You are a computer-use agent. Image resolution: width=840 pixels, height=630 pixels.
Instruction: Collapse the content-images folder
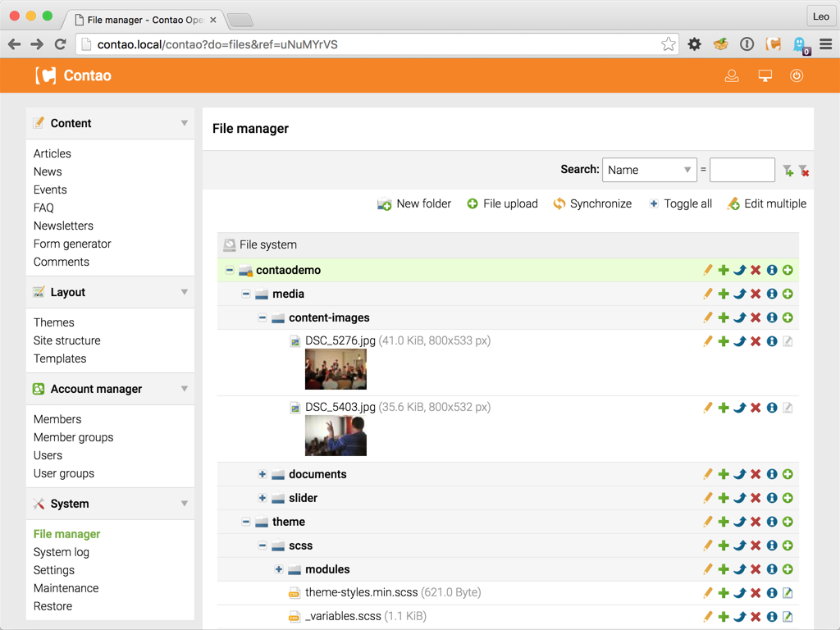(x=262, y=317)
